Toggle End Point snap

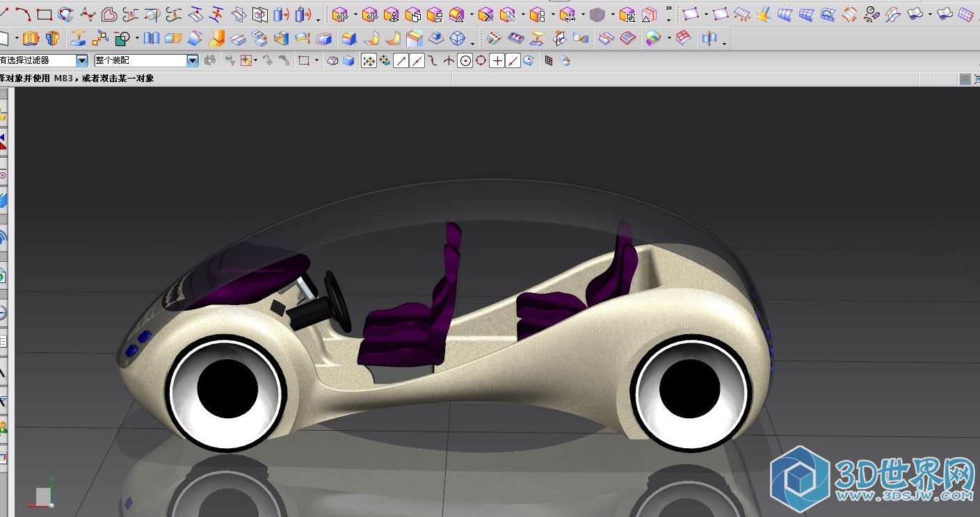(x=401, y=61)
